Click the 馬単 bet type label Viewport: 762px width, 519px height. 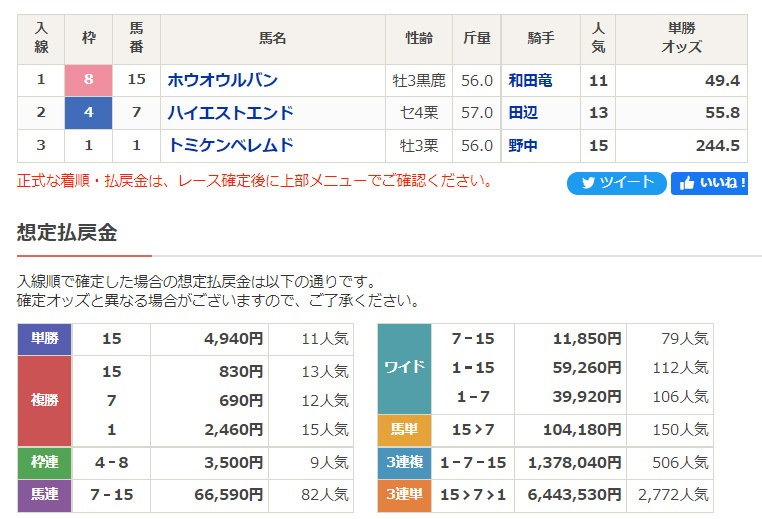pyautogui.click(x=404, y=430)
